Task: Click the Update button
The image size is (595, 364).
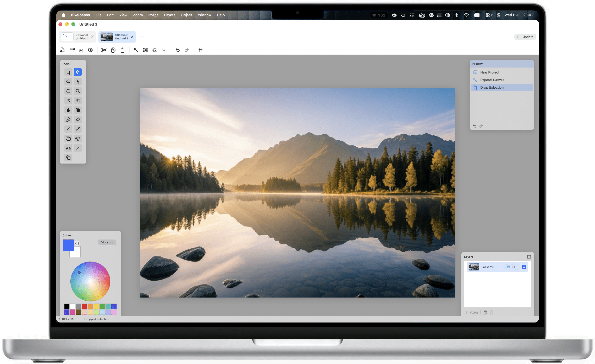Action: coord(525,37)
